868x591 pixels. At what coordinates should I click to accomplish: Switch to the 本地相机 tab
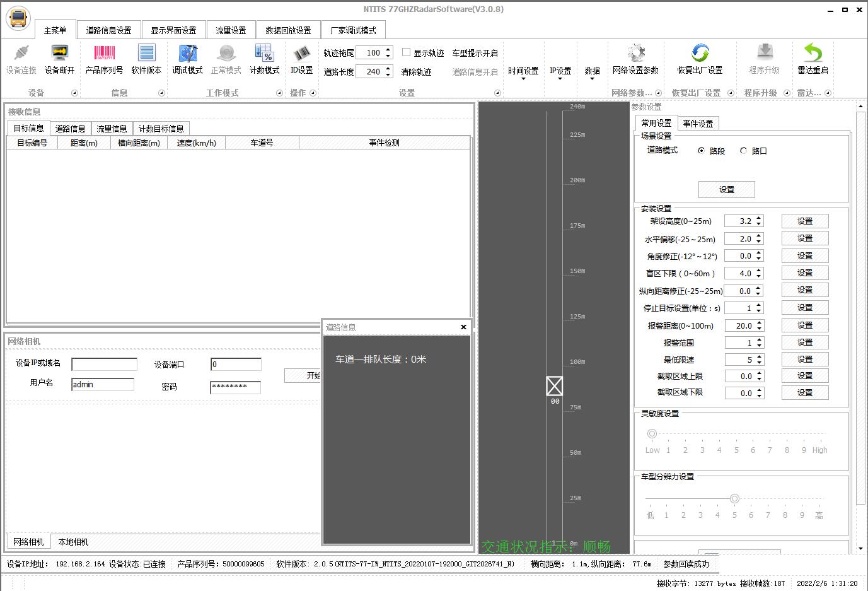73,542
